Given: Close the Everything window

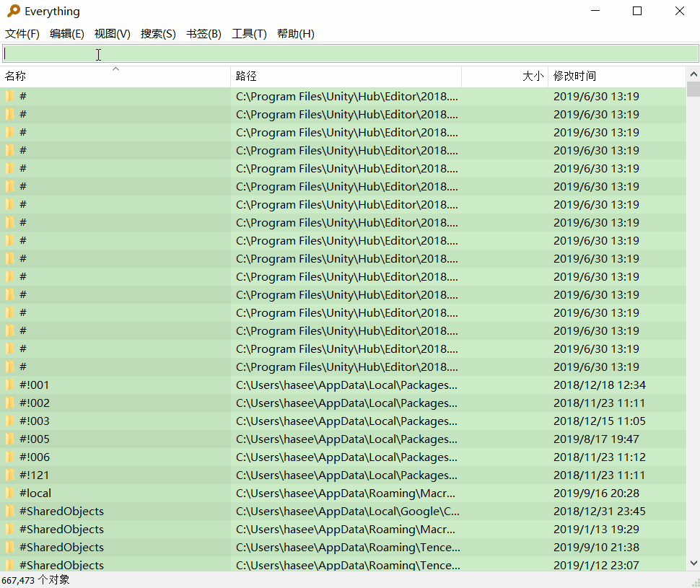Looking at the screenshot, I should [680, 11].
